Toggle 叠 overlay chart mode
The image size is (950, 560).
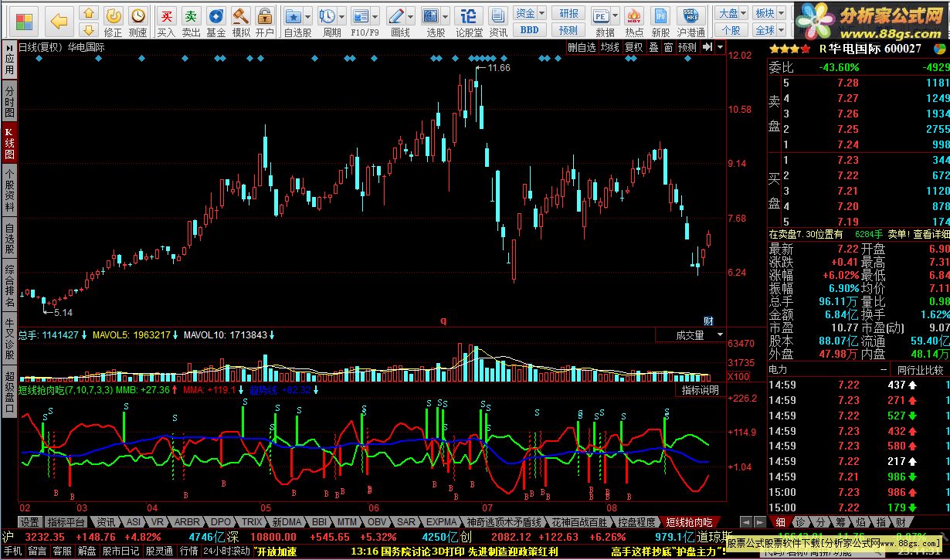653,47
